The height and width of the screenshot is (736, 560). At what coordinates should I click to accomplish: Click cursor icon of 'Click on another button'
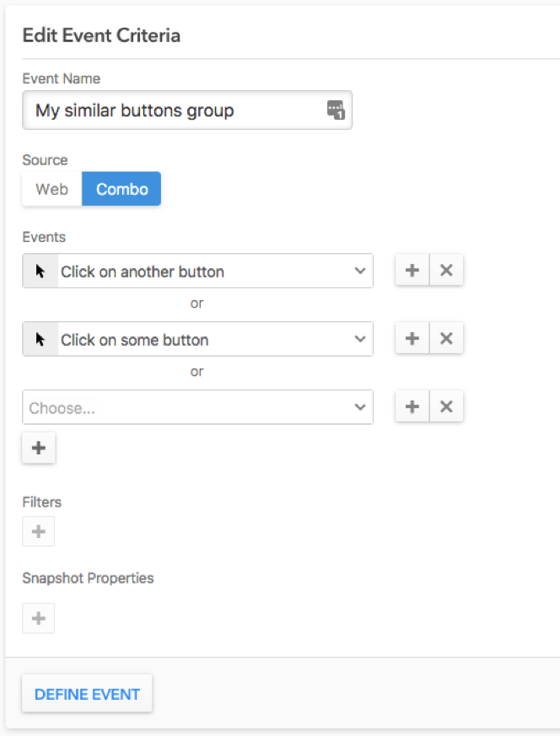[x=40, y=271]
